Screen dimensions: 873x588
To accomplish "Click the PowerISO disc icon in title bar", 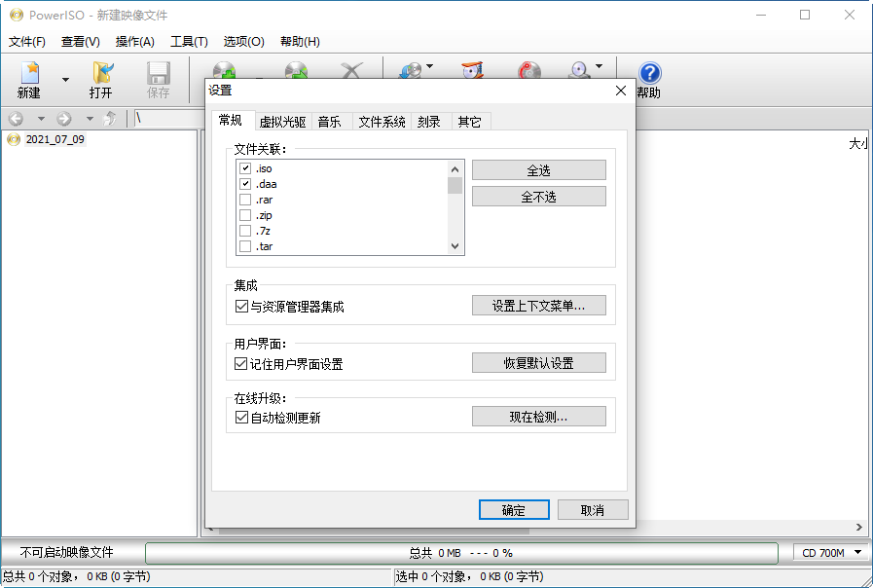I will (x=17, y=15).
